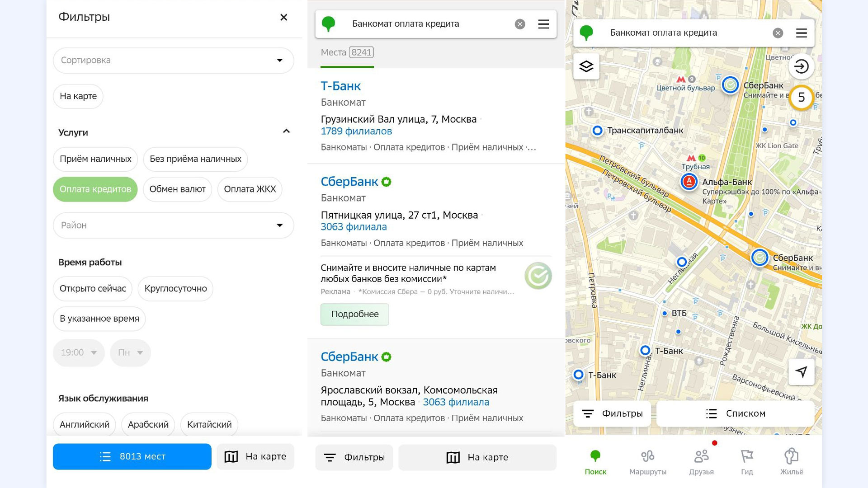Viewport: 868px width, 488px height.
Task: Open the Маршруты bottom tab
Action: [647, 462]
